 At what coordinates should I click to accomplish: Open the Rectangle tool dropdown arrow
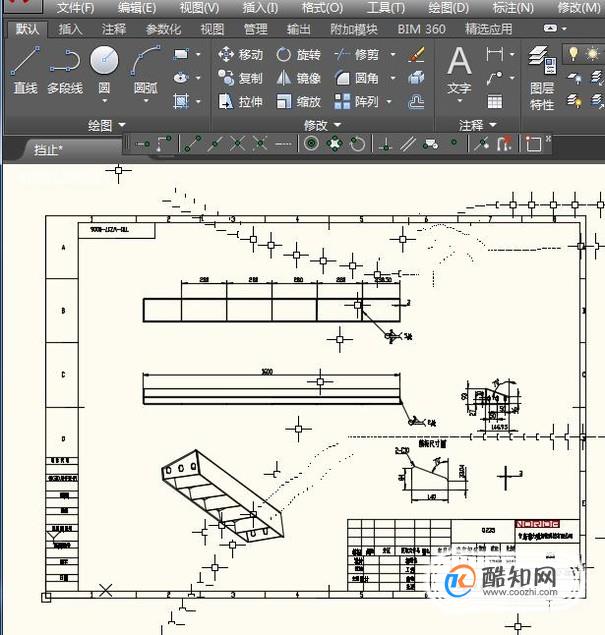tap(198, 54)
